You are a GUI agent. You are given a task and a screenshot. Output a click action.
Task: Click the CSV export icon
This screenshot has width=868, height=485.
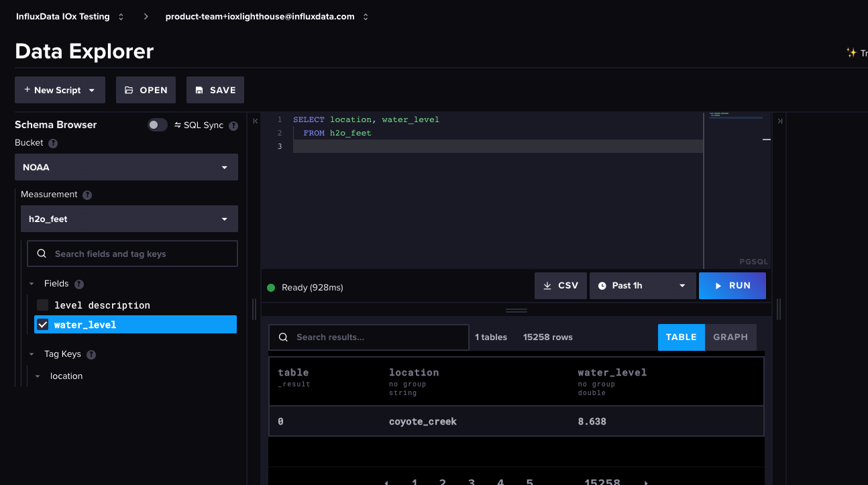(549, 285)
